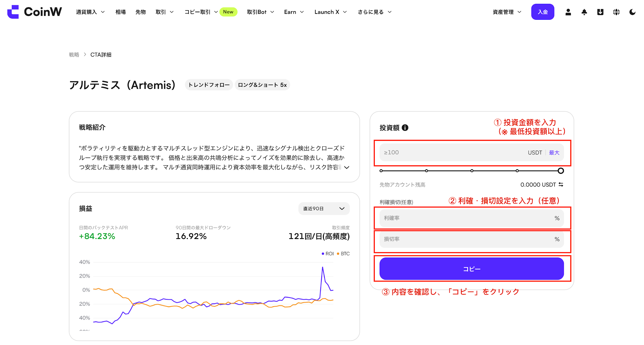Go to the 先物 futures page

[141, 12]
